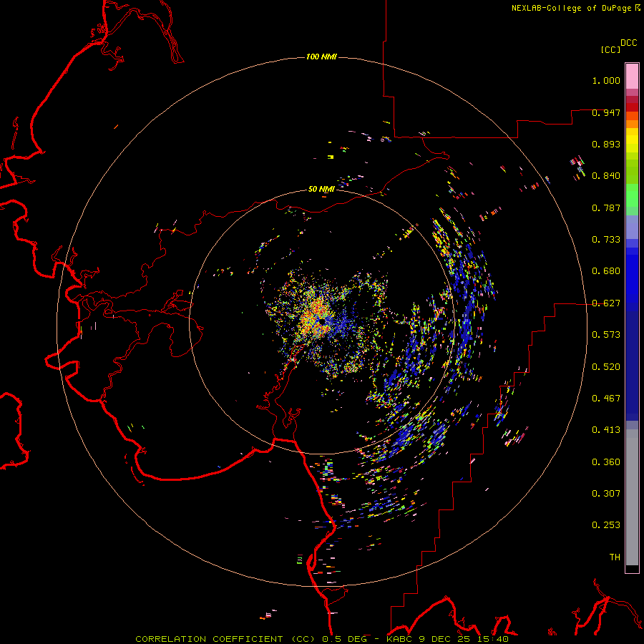Select the 0.680 legend value

pos(606,271)
